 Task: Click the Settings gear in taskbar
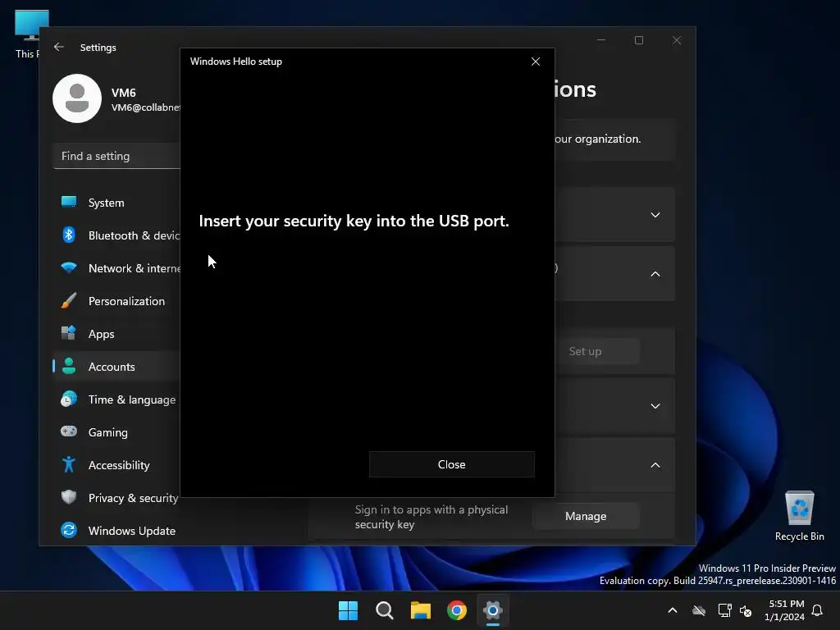pyautogui.click(x=492, y=610)
